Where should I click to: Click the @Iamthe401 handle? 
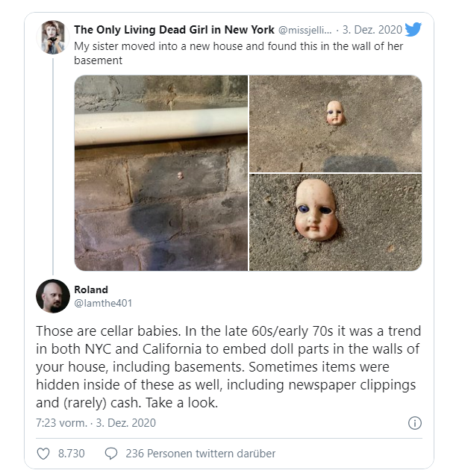(x=103, y=303)
